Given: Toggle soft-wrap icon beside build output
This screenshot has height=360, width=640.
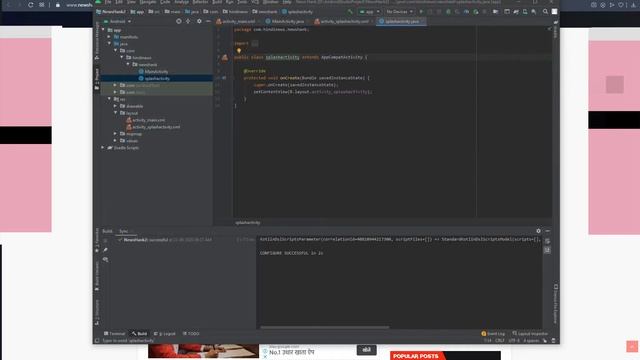Looking at the screenshot, I should [x=547, y=241].
